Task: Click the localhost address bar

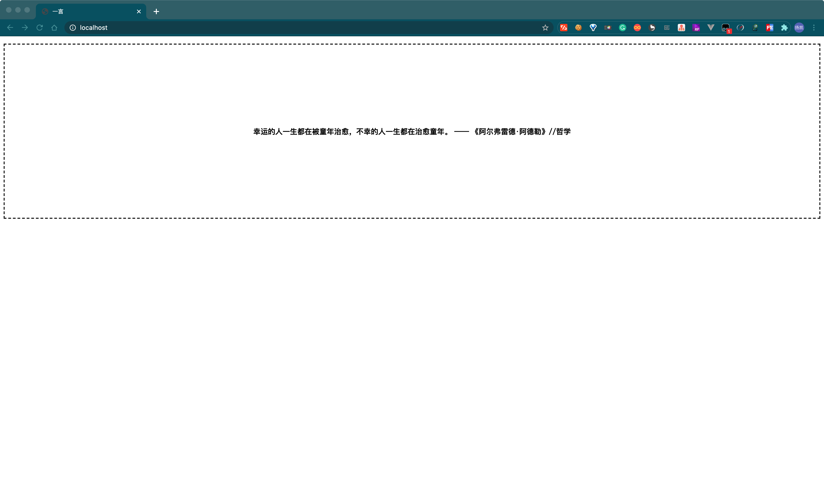Action: click(268, 28)
